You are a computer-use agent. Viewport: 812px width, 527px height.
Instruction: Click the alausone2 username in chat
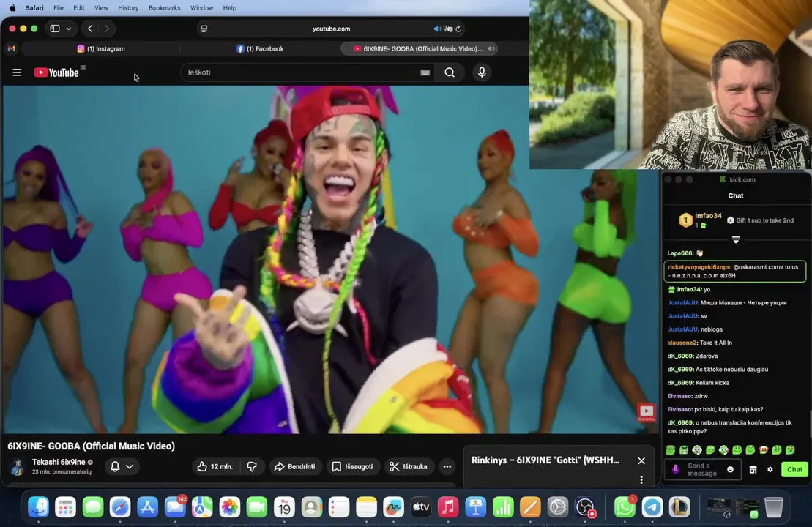pyautogui.click(x=682, y=343)
